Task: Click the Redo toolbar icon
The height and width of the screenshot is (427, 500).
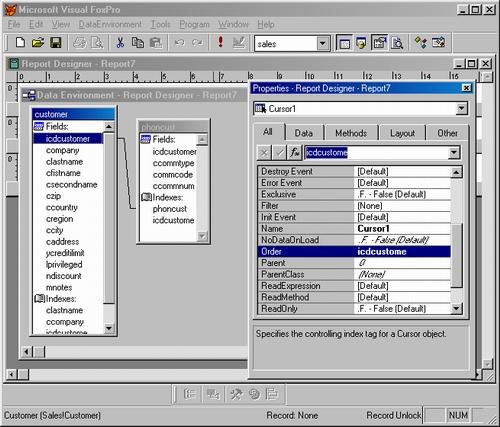Action: point(197,43)
